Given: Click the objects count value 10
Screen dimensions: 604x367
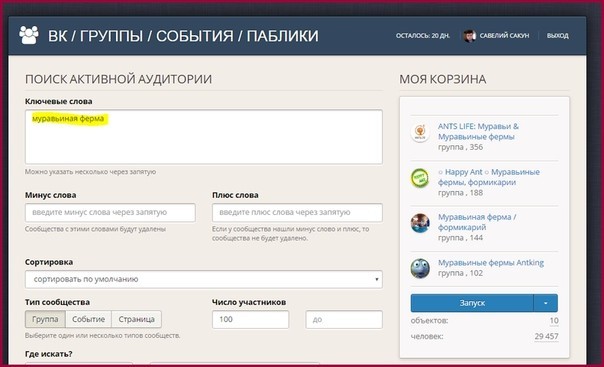Looking at the screenshot, I should [554, 320].
